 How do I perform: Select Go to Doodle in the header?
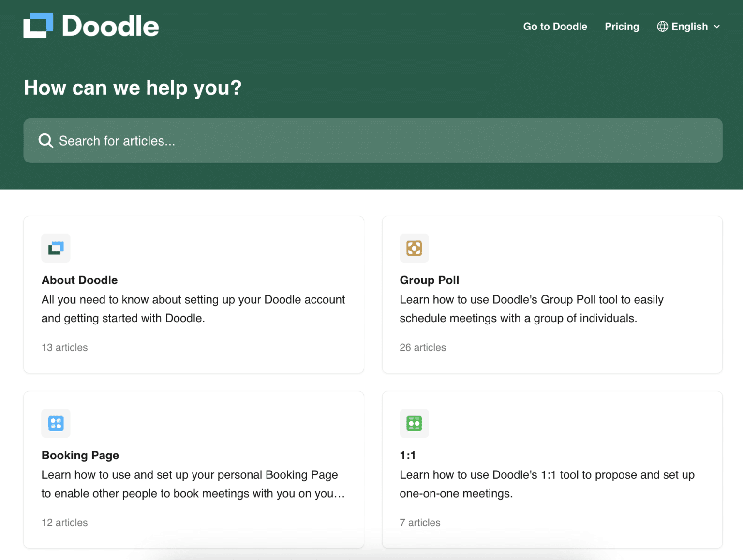(555, 27)
